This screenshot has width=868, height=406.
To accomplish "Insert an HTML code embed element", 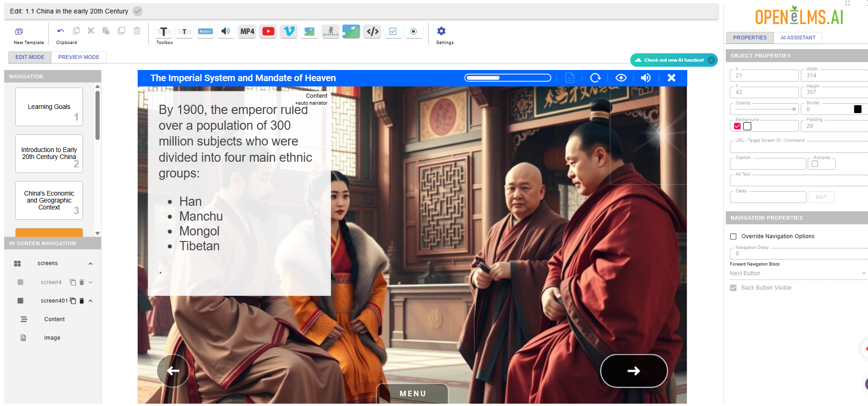I will 373,32.
